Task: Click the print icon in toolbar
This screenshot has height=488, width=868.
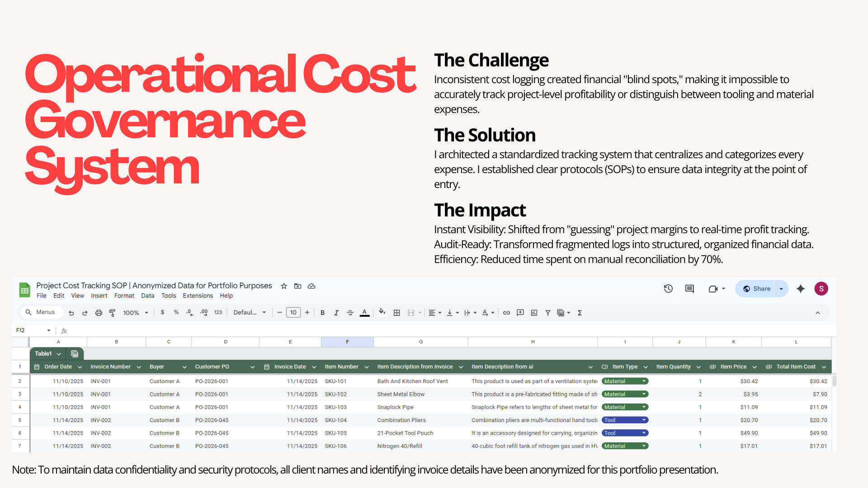Action: tap(99, 313)
